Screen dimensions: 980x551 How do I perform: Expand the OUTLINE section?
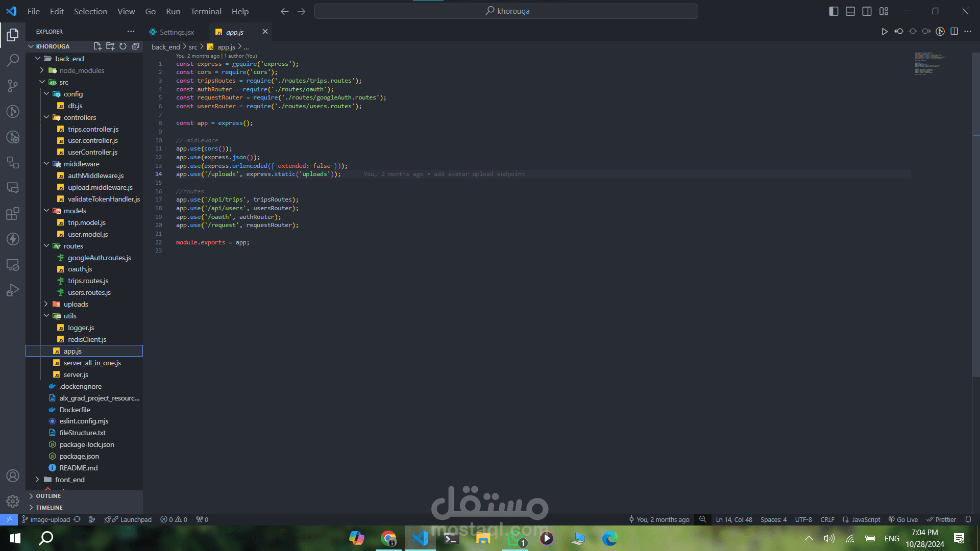pyautogui.click(x=48, y=496)
